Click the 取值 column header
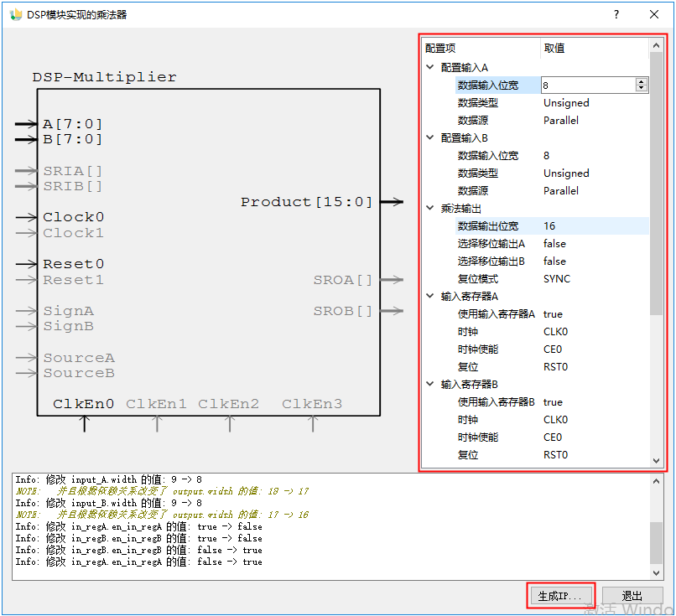Image resolution: width=676 pixels, height=616 pixels. click(x=554, y=48)
